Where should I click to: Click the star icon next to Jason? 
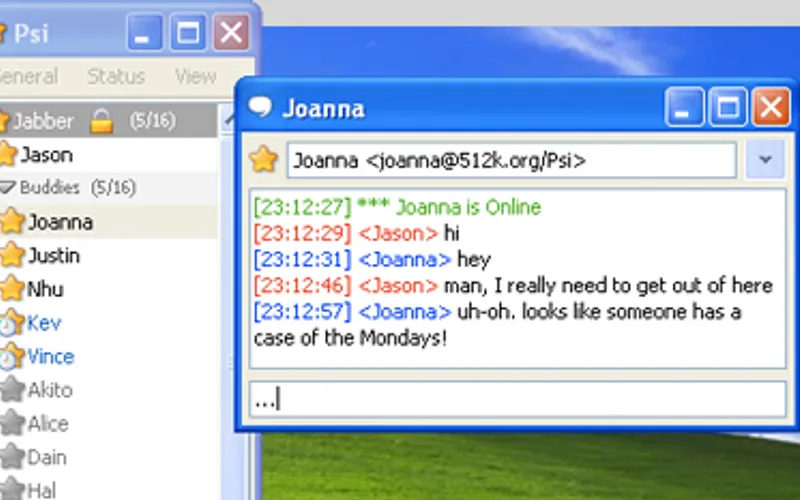pos(8,155)
